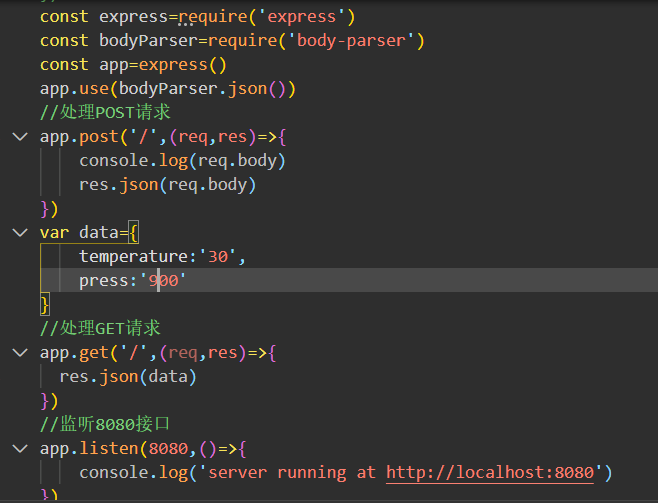
Task: Collapse the var data object fold arrow
Action: click(20, 232)
